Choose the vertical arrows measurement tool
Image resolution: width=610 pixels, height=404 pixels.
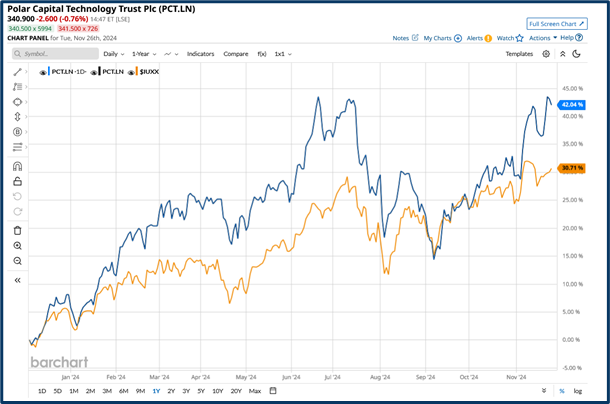tap(17, 117)
